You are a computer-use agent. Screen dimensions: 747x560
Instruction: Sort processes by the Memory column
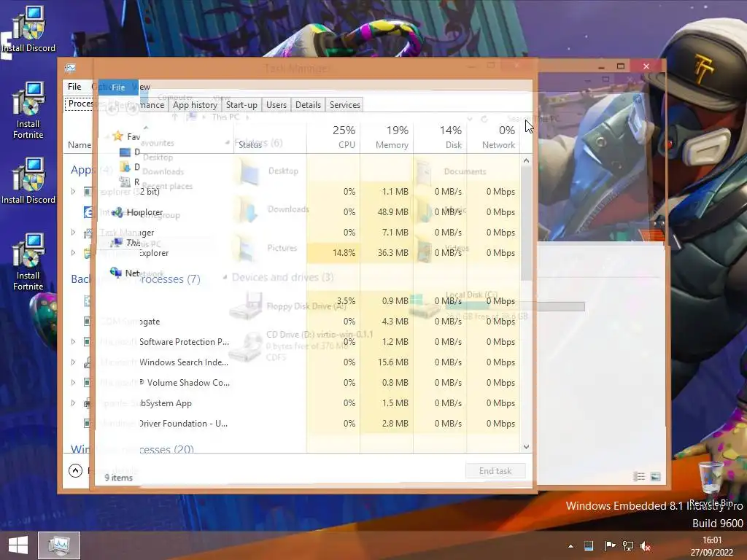[387, 136]
